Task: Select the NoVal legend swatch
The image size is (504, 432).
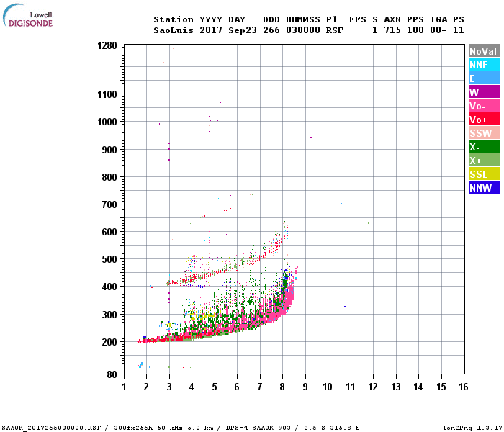Action: point(484,51)
